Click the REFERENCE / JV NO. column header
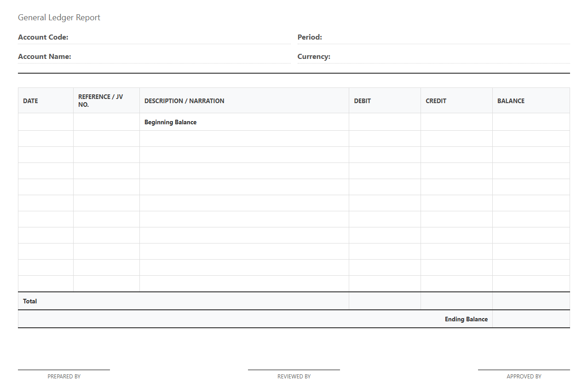The width and height of the screenshot is (588, 389). (106, 101)
